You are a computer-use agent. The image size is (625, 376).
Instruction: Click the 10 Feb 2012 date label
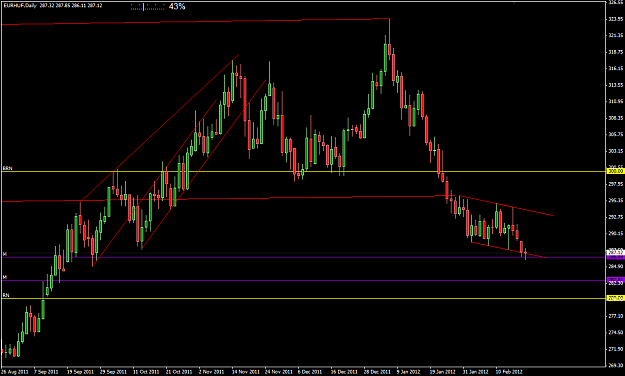coord(509,372)
